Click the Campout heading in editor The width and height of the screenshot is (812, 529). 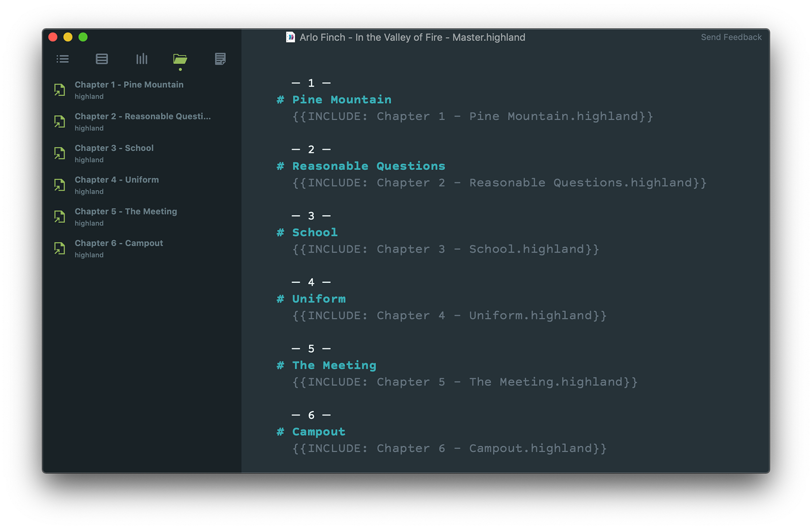319,432
